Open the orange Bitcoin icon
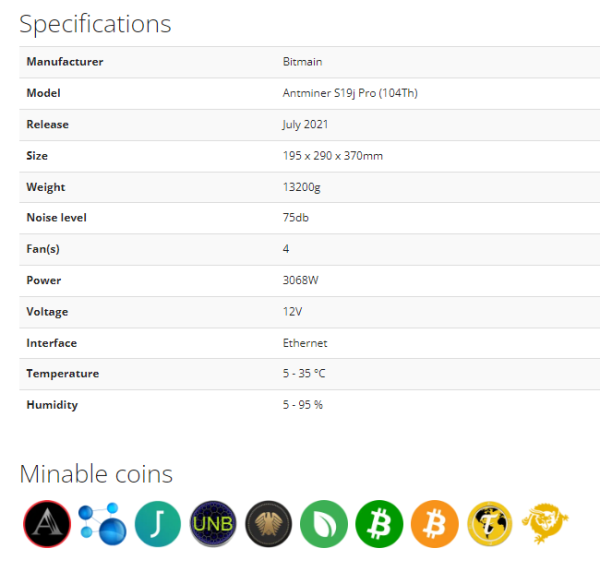600x584 pixels. point(434,524)
